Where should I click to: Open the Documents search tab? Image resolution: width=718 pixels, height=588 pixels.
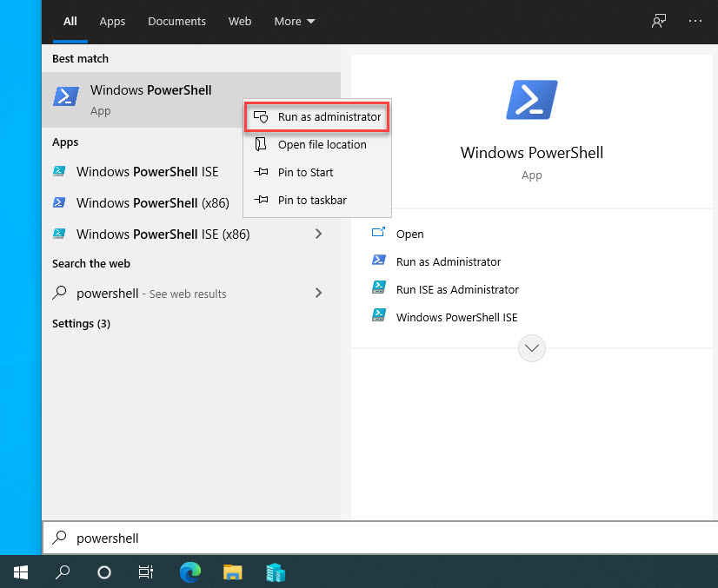176,22
